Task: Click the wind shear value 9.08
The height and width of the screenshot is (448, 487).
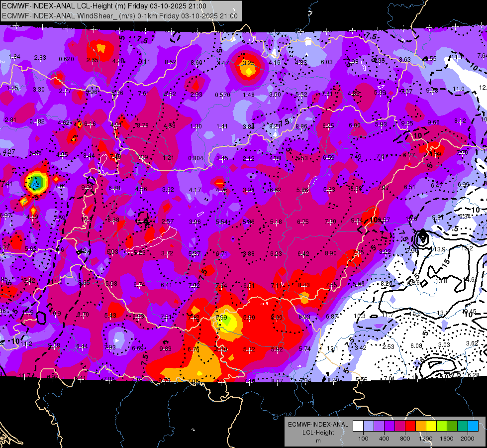Action: 54,345
